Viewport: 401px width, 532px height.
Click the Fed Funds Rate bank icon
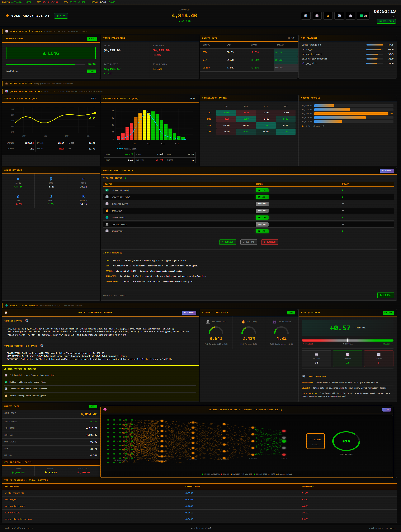tap(208, 322)
